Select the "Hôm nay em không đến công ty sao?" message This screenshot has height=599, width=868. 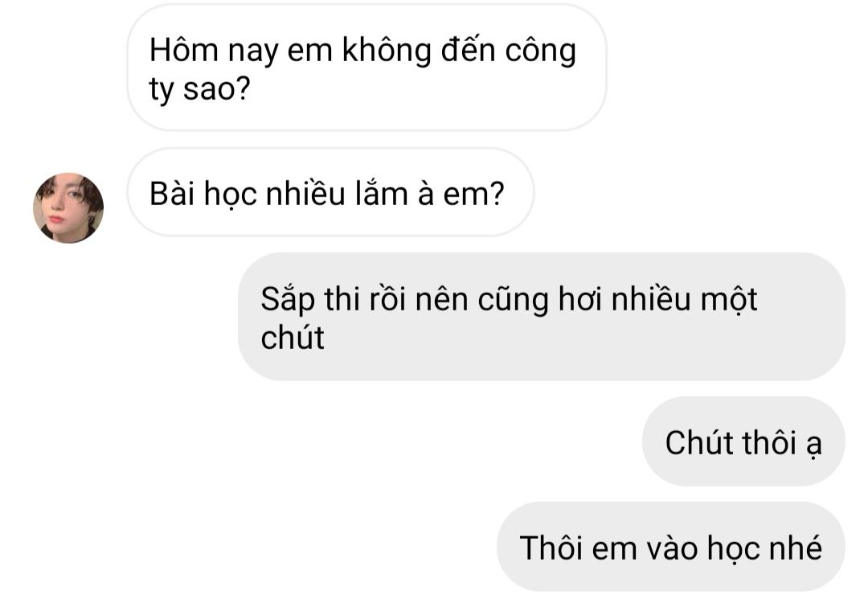367,68
